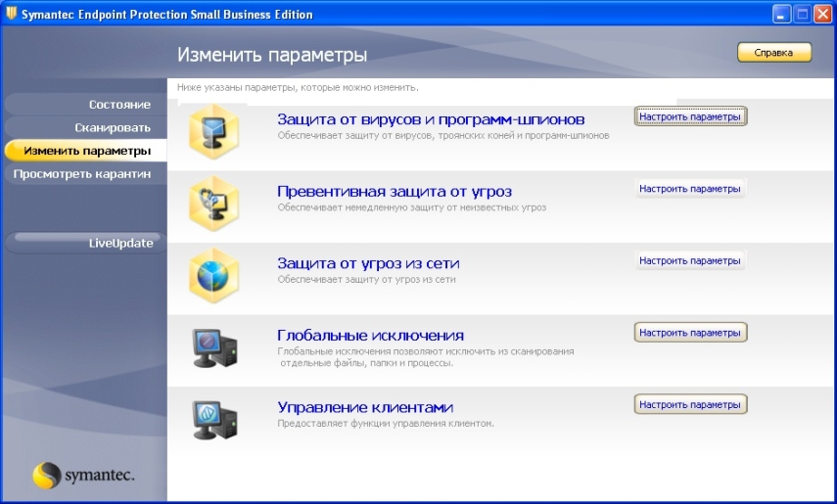837x504 pixels.
Task: Click the Защита от угроз из сети heading
Action: pos(368,263)
